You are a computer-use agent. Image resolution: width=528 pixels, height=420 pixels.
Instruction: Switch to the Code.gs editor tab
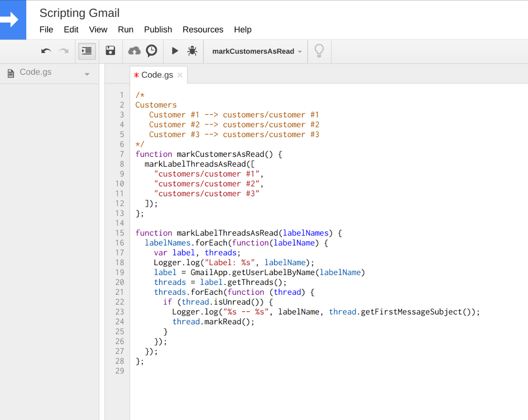(x=157, y=75)
